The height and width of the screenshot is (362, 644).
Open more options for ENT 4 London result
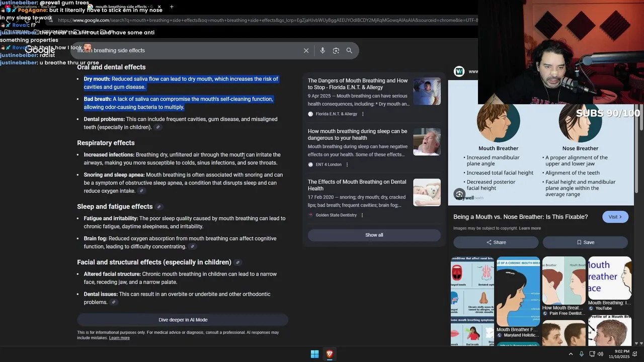tap(347, 164)
